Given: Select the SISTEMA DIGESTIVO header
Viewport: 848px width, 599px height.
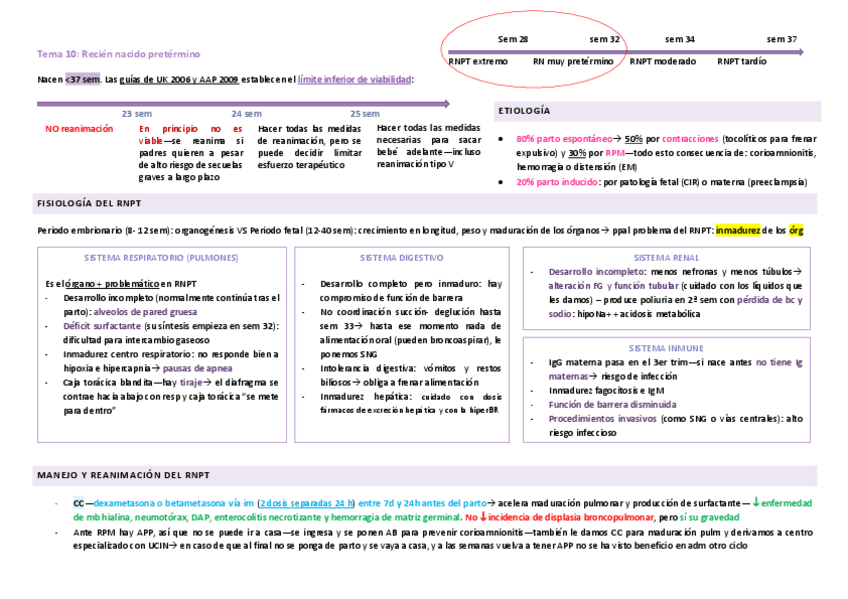Looking at the screenshot, I should [x=402, y=257].
